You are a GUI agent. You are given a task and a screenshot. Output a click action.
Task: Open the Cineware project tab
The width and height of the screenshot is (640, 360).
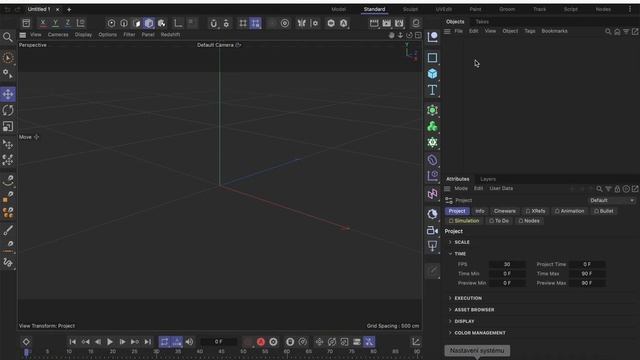tap(504, 211)
